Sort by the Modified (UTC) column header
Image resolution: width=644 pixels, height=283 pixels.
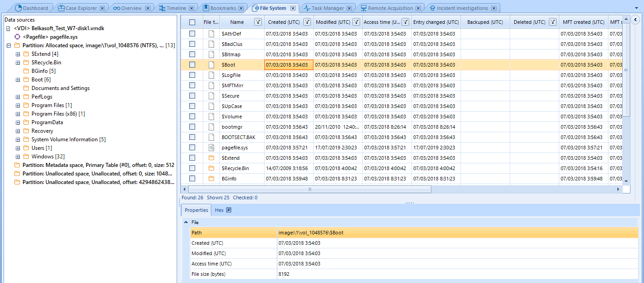coord(333,22)
